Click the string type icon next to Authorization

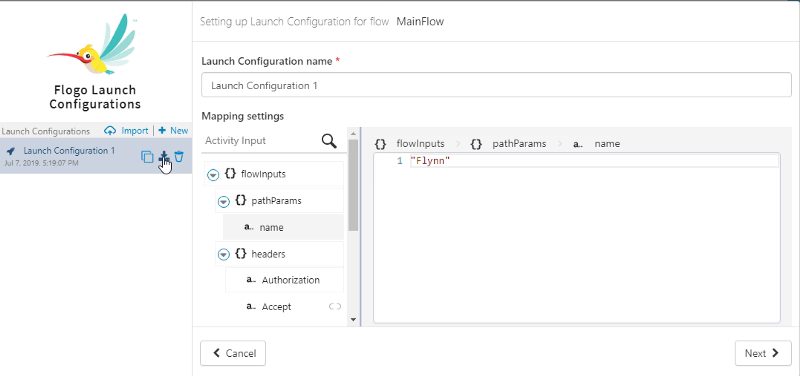tap(251, 280)
